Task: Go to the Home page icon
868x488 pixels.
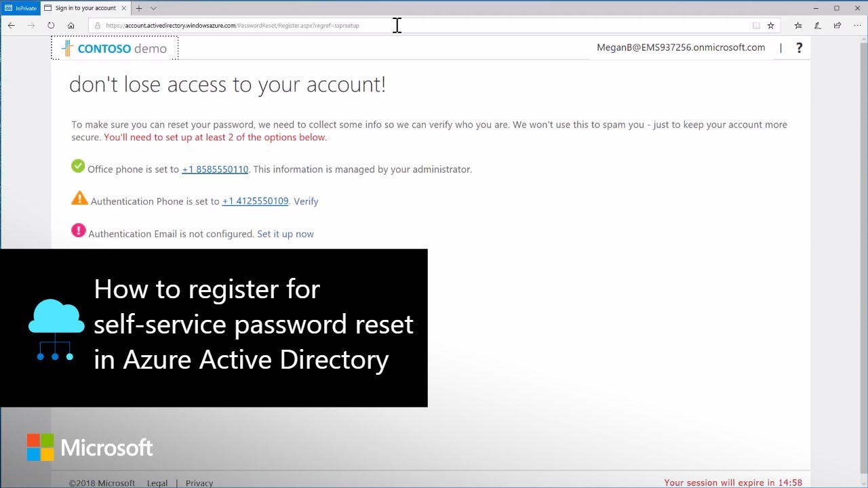Action: click(71, 26)
